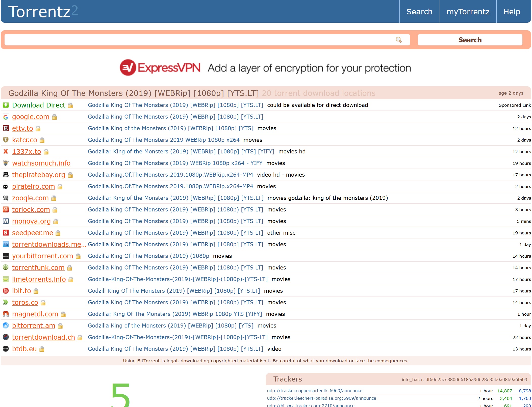Open the seedpeer.me source link
Screen dimensions: 532x407
coord(33,233)
